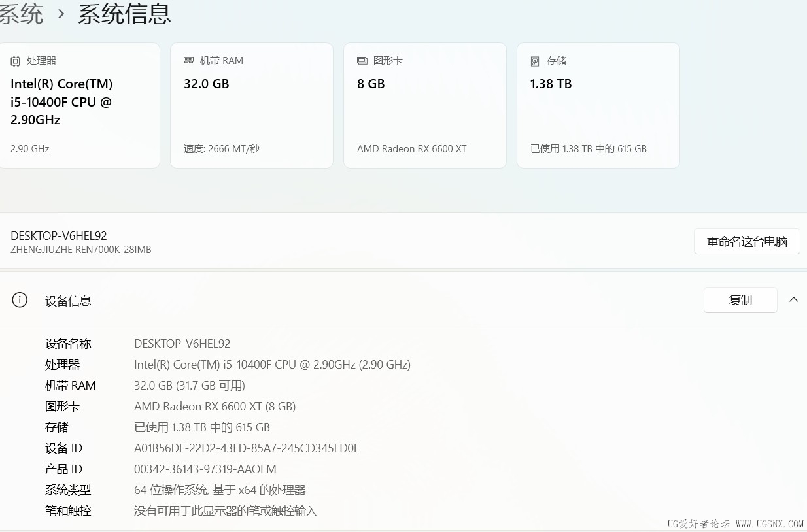Click 没有可用于此显示器的笔或触控输入 text
The height and width of the screenshot is (532, 807).
point(226,511)
